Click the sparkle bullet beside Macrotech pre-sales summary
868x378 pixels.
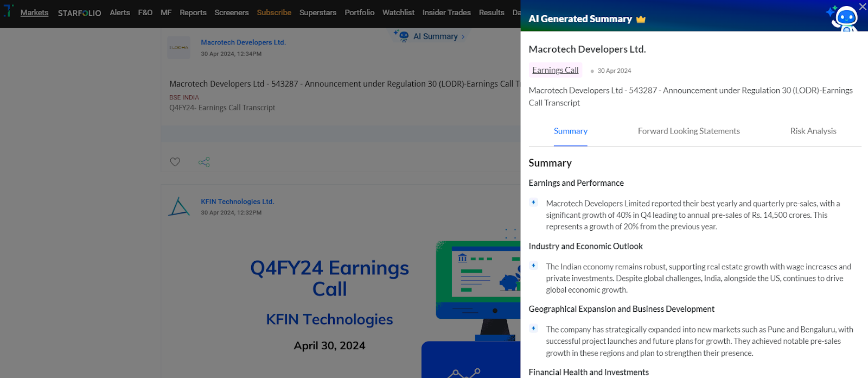(x=534, y=203)
